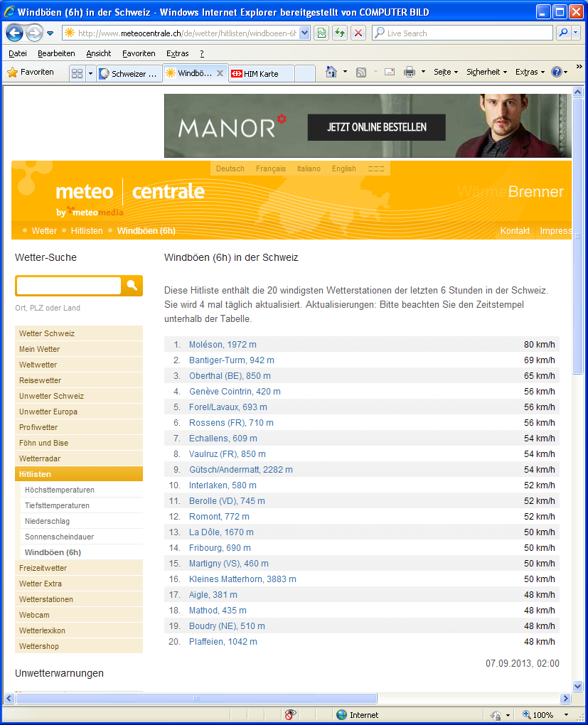This screenshot has width=588, height=725.
Task: Click the horizontal scrollbar right arrow
Action: point(565,698)
